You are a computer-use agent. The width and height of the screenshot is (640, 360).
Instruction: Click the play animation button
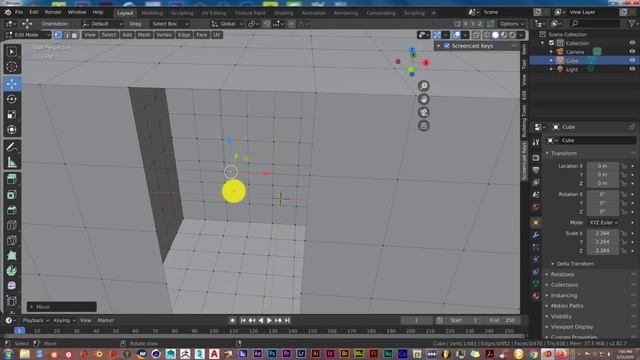coord(269,320)
